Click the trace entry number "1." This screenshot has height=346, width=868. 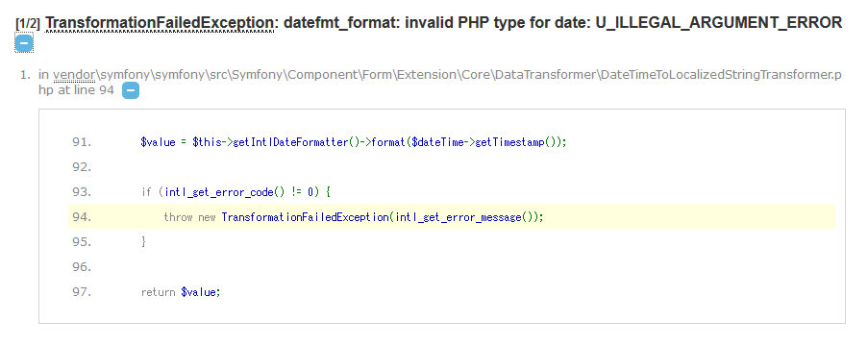[25, 75]
